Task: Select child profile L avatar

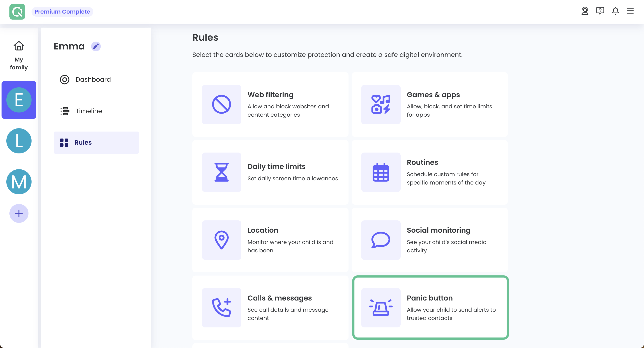Action: (x=19, y=141)
